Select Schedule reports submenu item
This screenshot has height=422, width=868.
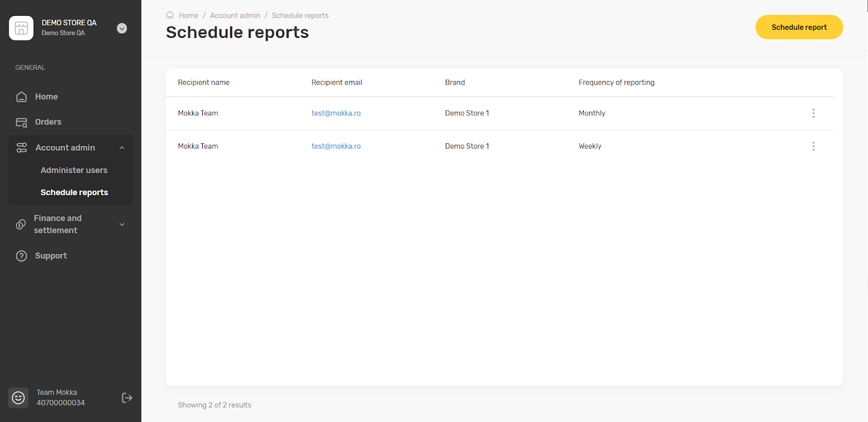tap(74, 193)
